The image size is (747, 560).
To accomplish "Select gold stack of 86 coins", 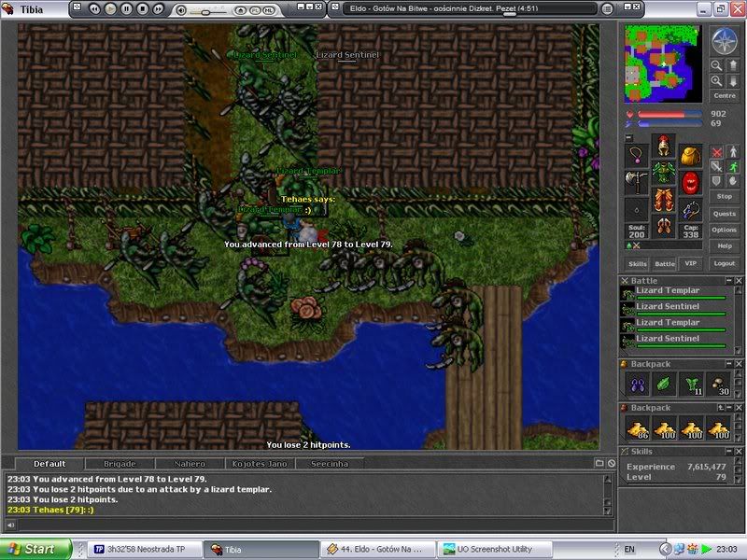I will pyautogui.click(x=638, y=428).
